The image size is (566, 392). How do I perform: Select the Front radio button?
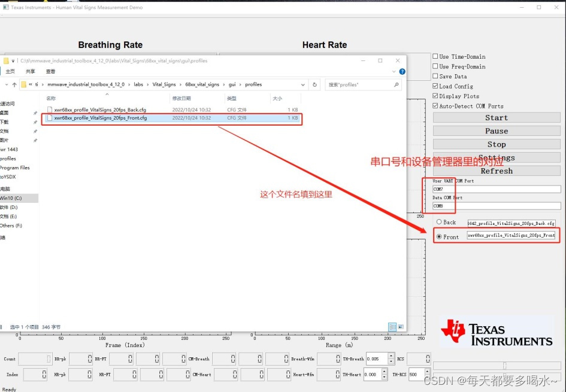tap(439, 236)
